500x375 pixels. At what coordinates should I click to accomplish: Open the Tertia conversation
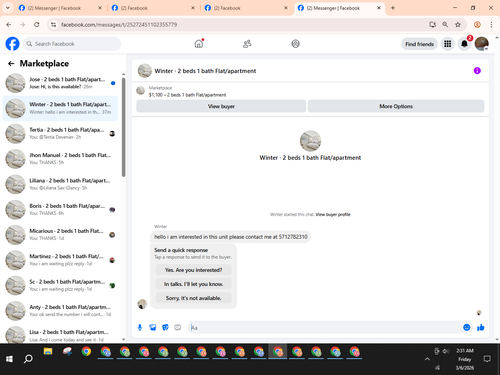(x=60, y=133)
